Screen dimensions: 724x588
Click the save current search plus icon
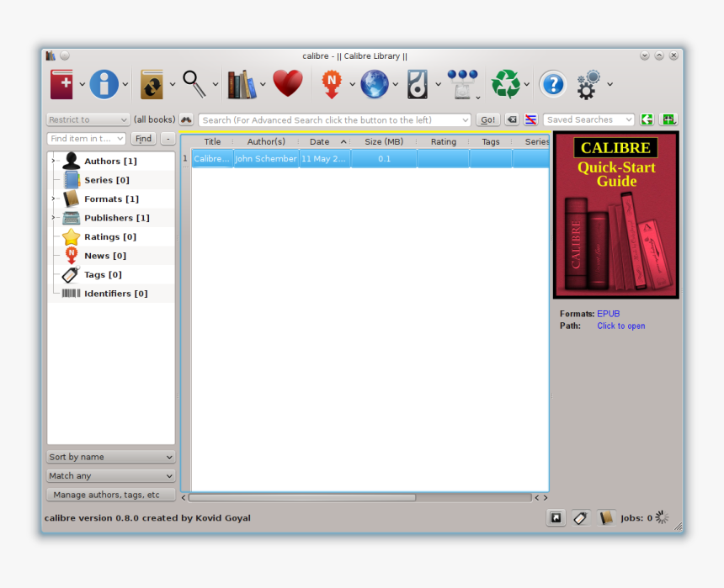[x=668, y=120]
